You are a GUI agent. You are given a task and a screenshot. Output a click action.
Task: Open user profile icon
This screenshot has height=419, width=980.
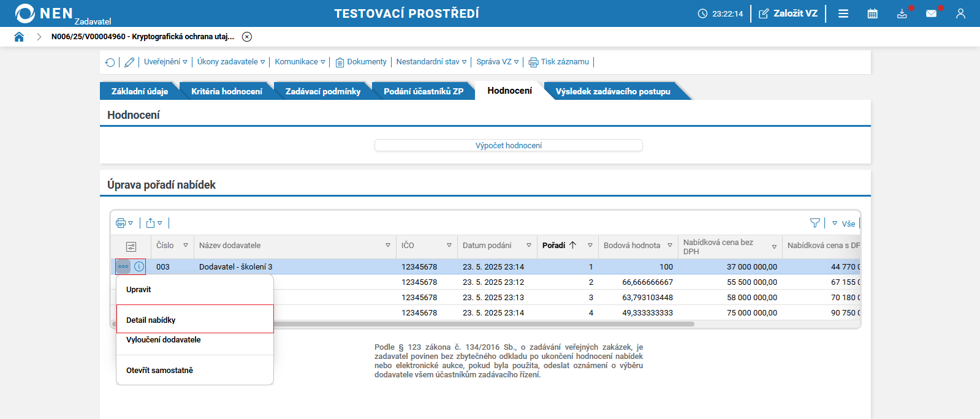[x=960, y=13]
